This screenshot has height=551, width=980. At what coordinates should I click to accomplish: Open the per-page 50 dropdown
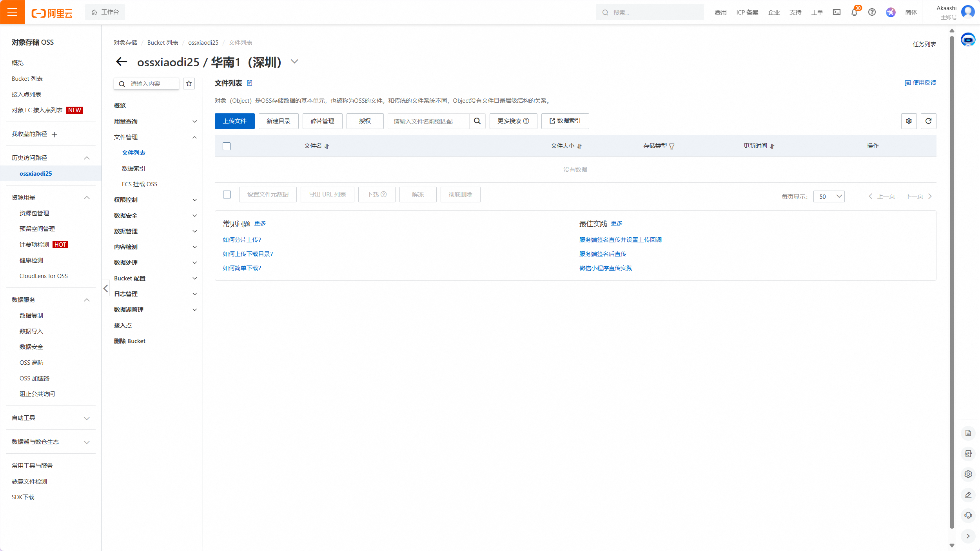[829, 196]
